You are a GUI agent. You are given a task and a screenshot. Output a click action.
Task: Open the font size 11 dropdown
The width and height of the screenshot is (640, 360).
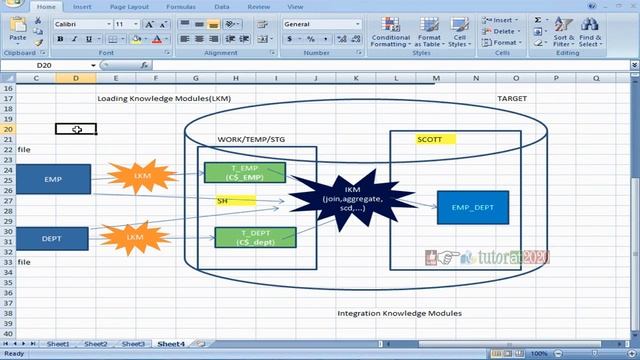(136, 24)
